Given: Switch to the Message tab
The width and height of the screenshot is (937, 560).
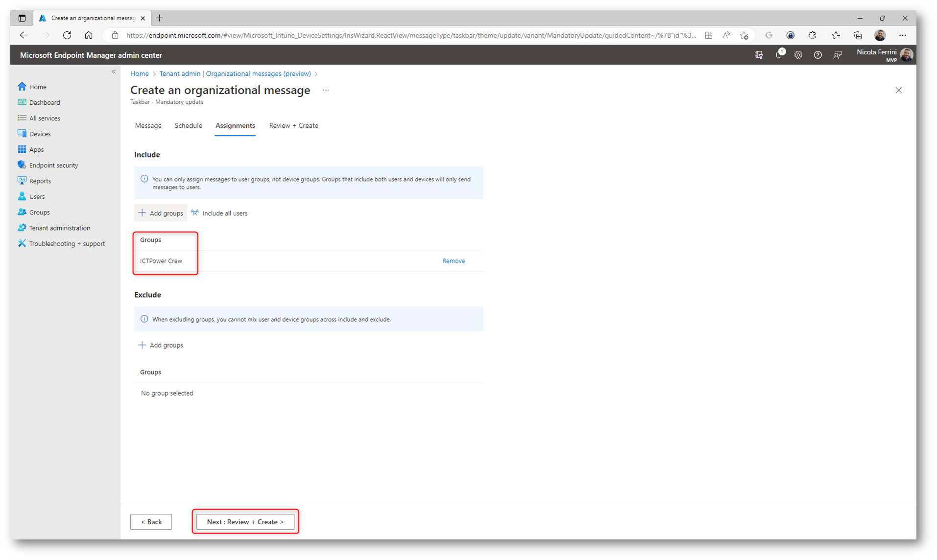Looking at the screenshot, I should 148,126.
